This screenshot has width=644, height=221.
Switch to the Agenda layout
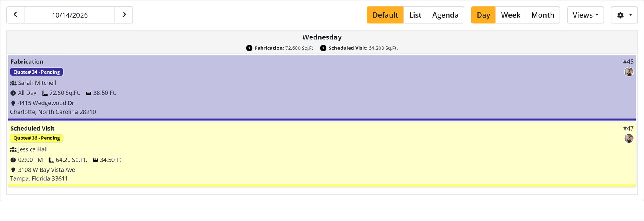(x=445, y=15)
